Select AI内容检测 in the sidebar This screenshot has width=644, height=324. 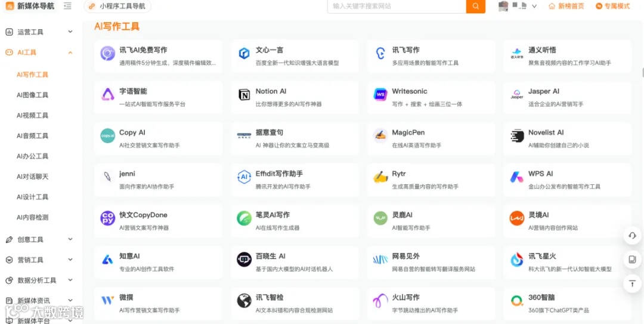click(32, 218)
